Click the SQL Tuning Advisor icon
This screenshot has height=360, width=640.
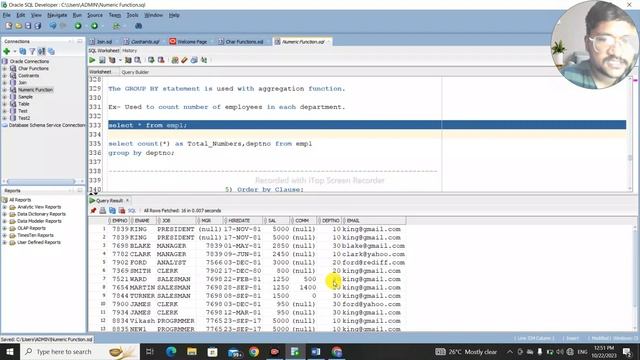coord(138,60)
